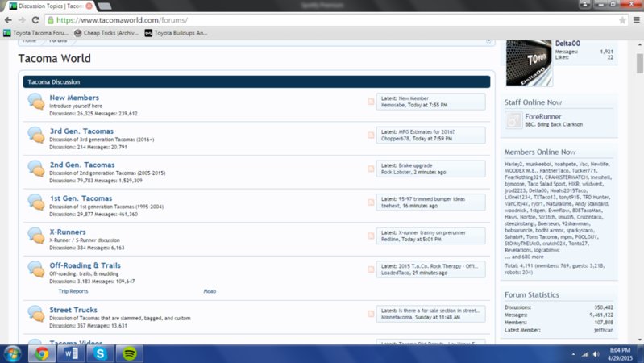Open RSS feed for Street Trucks
This screenshot has width=644, height=363.
click(371, 314)
